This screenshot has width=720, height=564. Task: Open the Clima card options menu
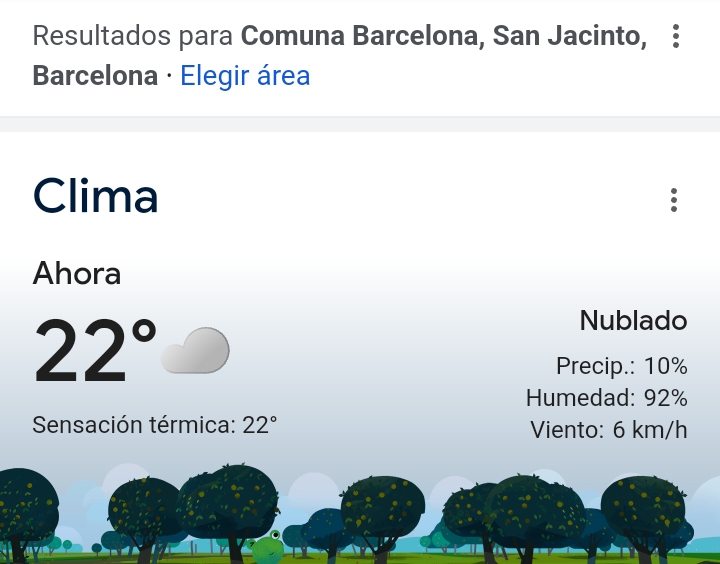pos(674,200)
